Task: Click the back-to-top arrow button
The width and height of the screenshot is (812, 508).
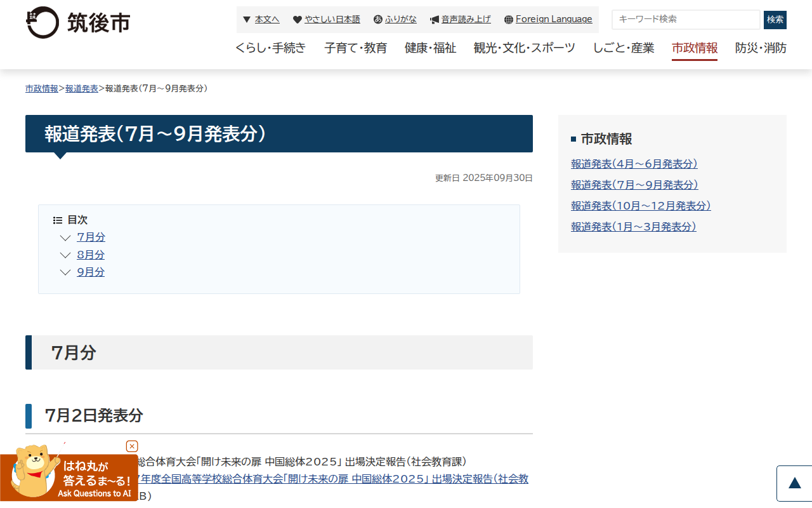Action: pos(794,484)
